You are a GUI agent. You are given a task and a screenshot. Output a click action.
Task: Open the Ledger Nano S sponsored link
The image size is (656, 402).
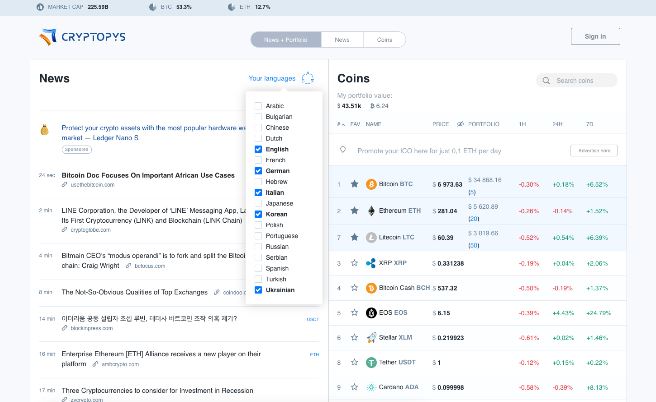click(153, 133)
